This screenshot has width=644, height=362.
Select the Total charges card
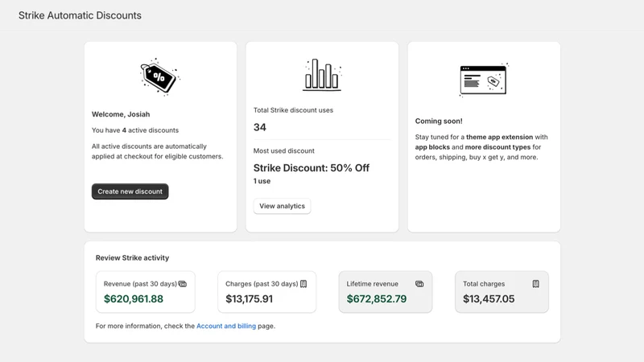[502, 292]
